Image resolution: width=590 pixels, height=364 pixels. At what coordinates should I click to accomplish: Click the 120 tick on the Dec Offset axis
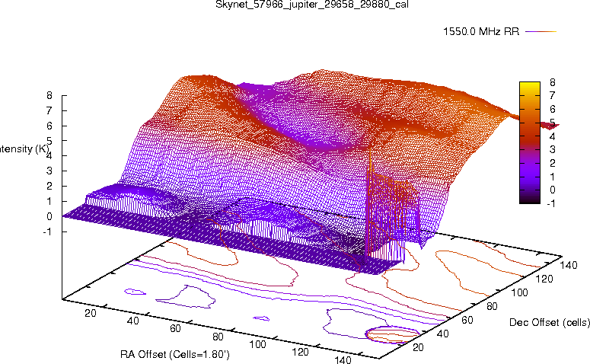click(544, 279)
